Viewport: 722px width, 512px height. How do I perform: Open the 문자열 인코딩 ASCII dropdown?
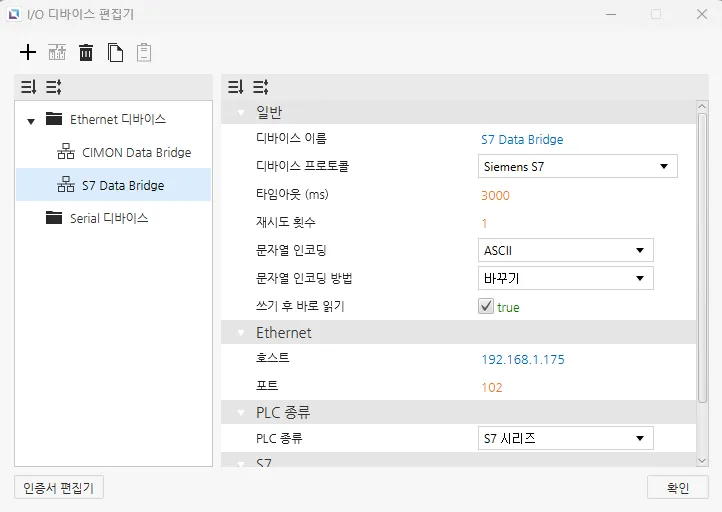(x=566, y=250)
